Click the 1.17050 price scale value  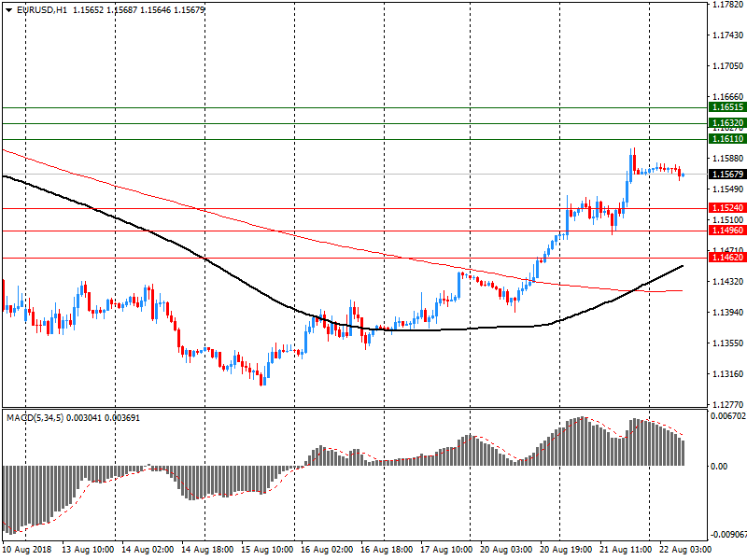point(728,66)
